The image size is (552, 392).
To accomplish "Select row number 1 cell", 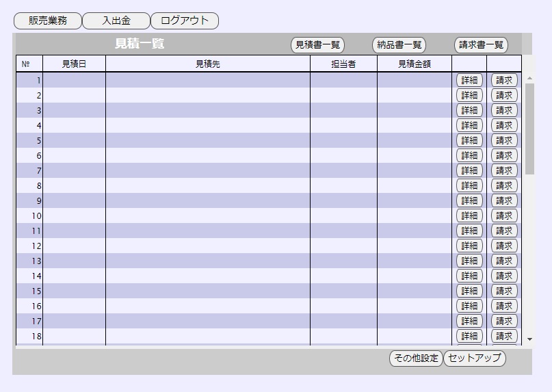I will pos(29,80).
